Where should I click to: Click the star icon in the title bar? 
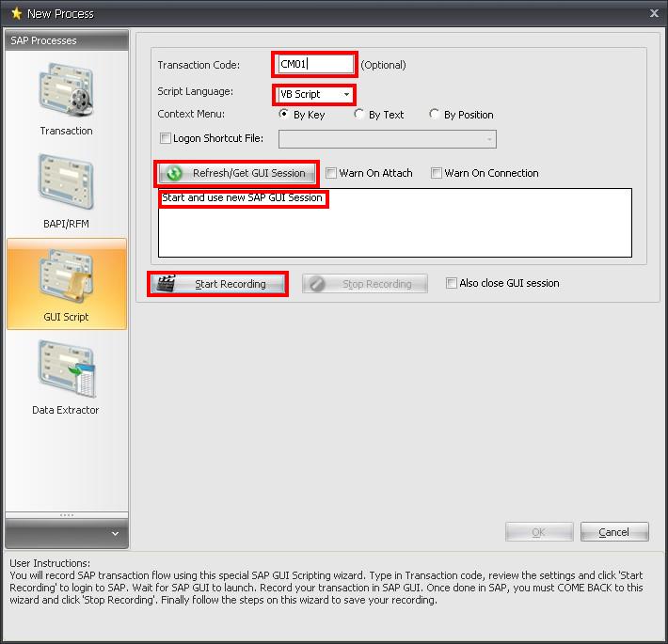click(x=15, y=13)
